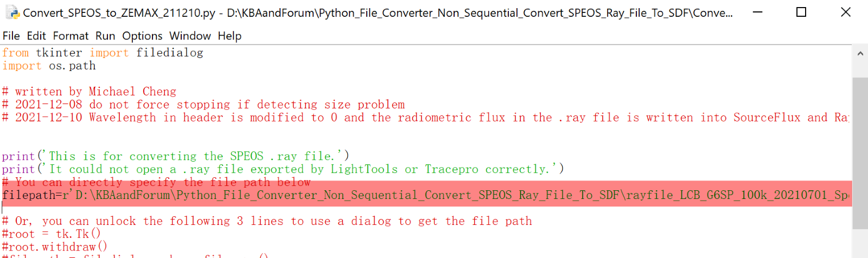Minimize the IDLE editor window
The image size is (868, 258).
point(757,12)
